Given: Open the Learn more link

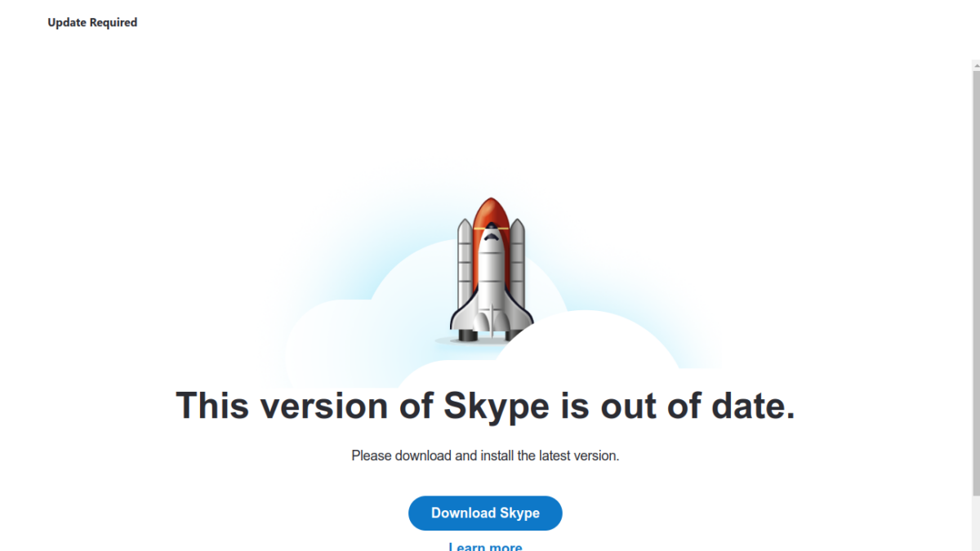Looking at the screenshot, I should pyautogui.click(x=485, y=546).
